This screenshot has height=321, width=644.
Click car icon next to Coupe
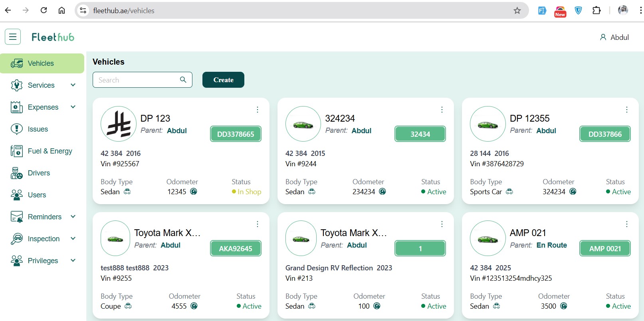click(128, 306)
